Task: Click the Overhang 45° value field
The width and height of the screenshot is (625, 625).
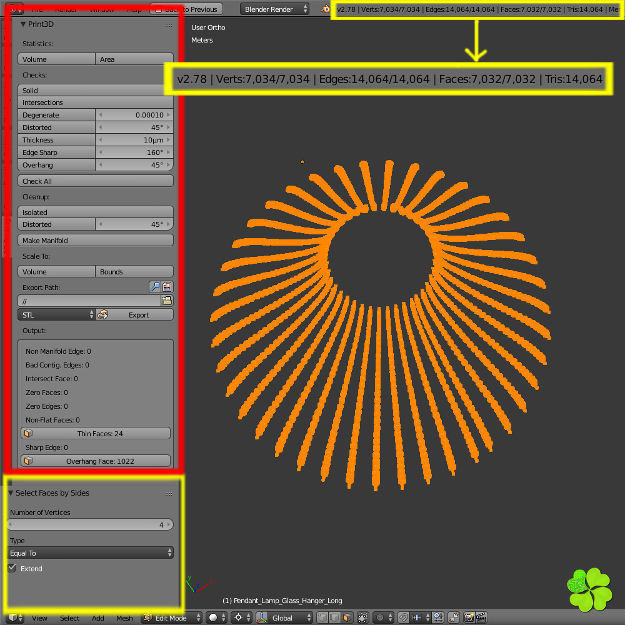Action: point(134,165)
